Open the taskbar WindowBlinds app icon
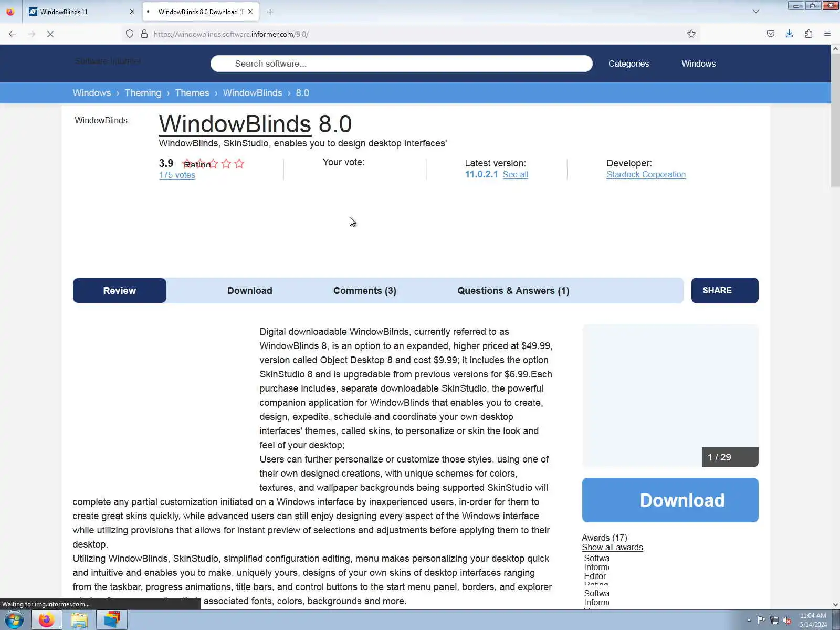Viewport: 840px width, 630px height. tap(112, 620)
